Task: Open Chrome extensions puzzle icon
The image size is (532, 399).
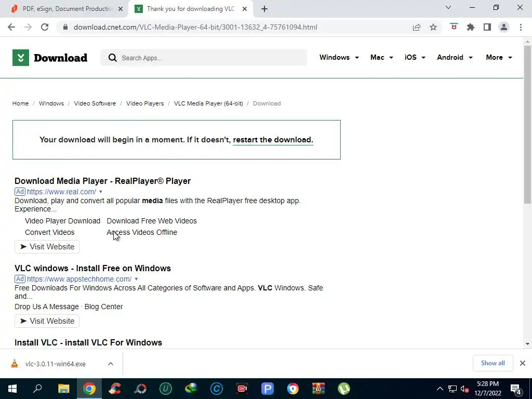Action: (x=471, y=27)
